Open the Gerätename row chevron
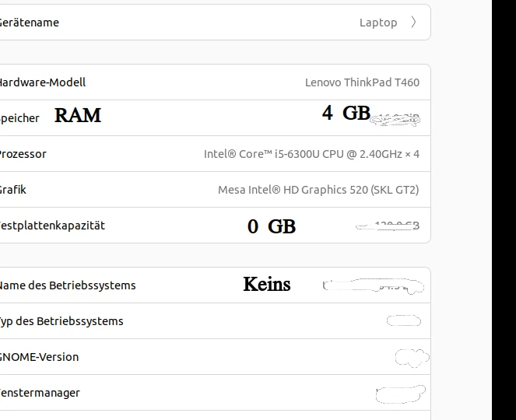 click(x=413, y=23)
